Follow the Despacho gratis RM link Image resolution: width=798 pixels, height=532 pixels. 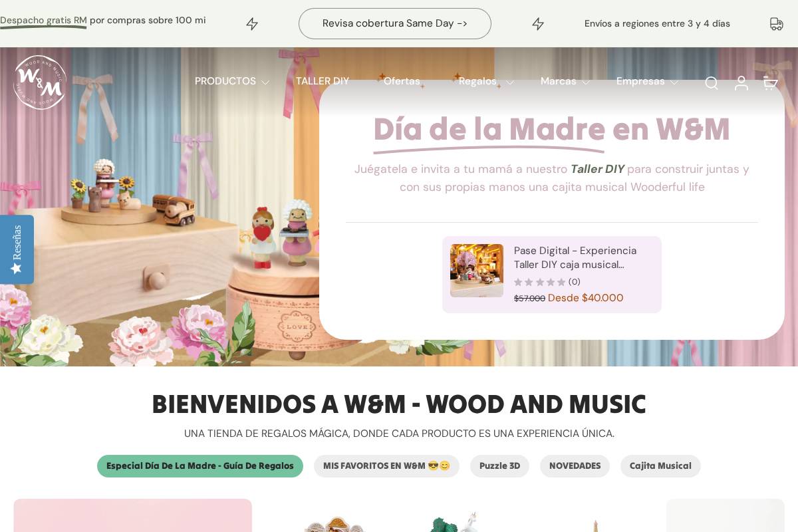[x=43, y=21]
